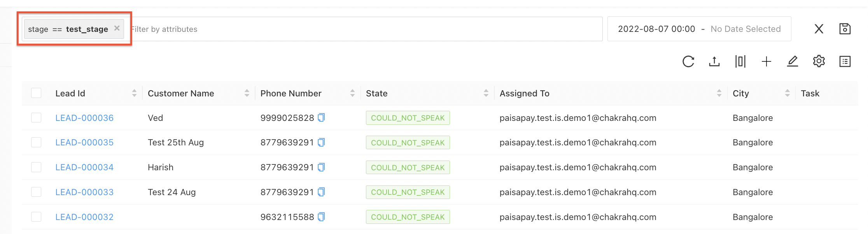Viewport: 868px width, 234px height.
Task: Sort by the Customer Name column arrows
Action: [x=247, y=93]
